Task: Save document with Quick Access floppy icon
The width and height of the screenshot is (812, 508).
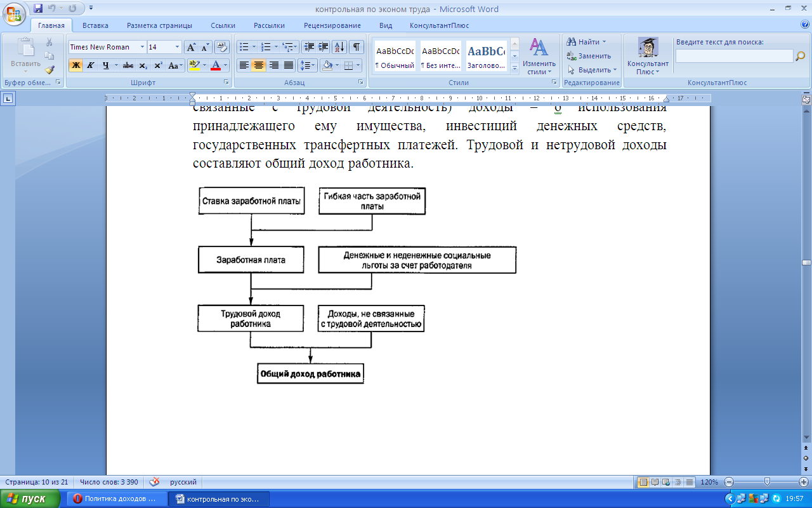Action: 38,9
